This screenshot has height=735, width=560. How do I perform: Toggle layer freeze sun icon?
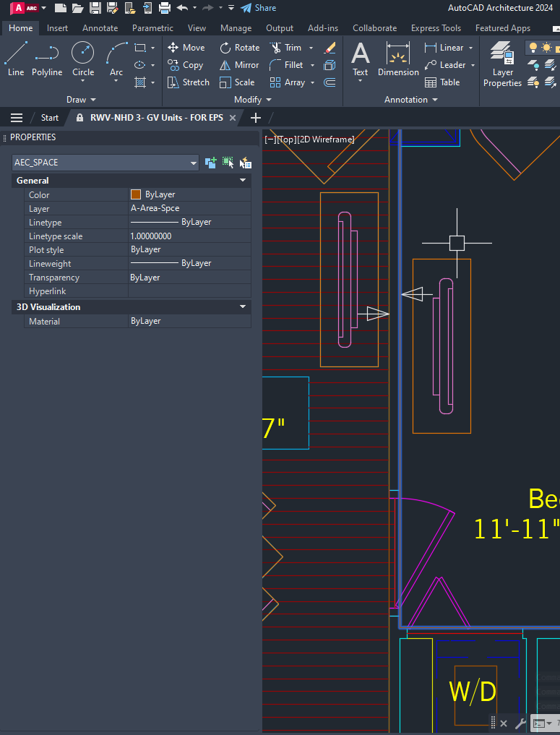(x=546, y=48)
